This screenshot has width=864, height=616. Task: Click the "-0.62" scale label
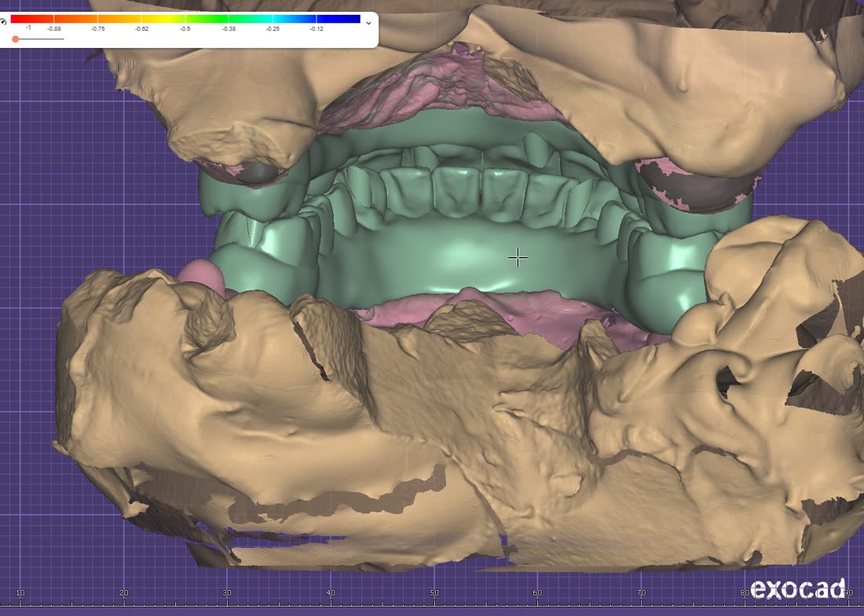(x=141, y=28)
